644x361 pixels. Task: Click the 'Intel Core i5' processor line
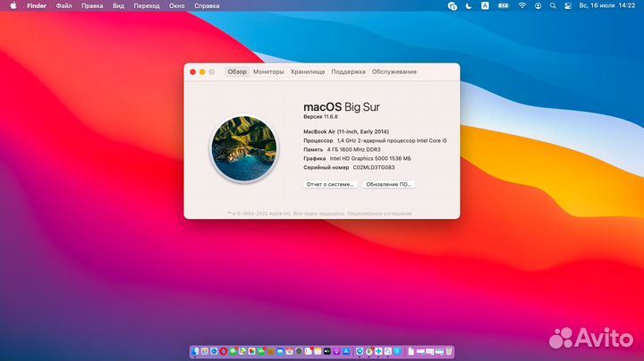[375, 140]
